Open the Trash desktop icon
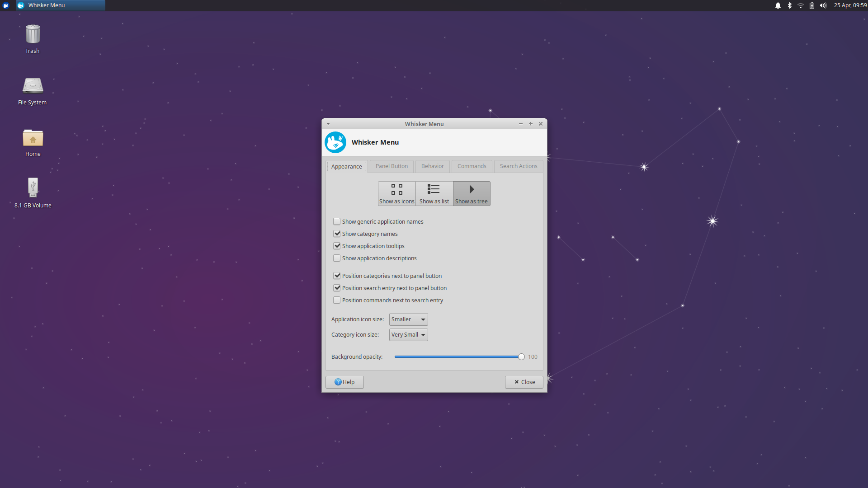This screenshot has height=488, width=868. click(x=33, y=39)
